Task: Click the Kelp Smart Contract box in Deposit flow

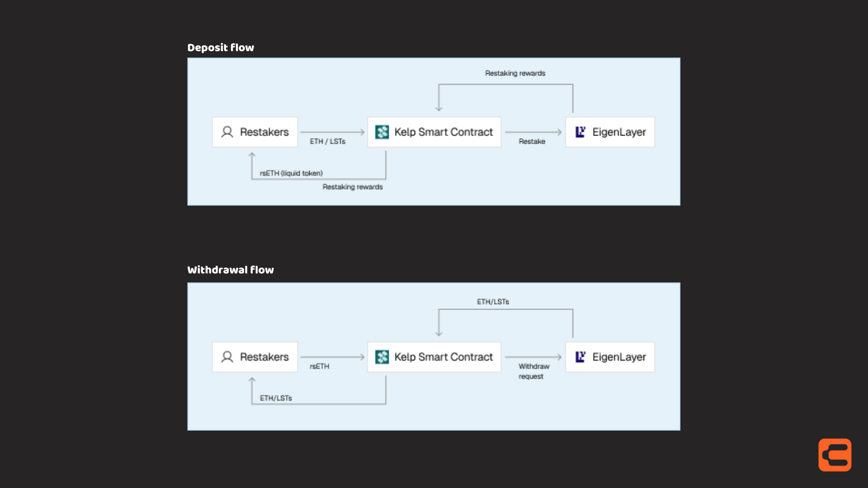Action: [x=434, y=132]
